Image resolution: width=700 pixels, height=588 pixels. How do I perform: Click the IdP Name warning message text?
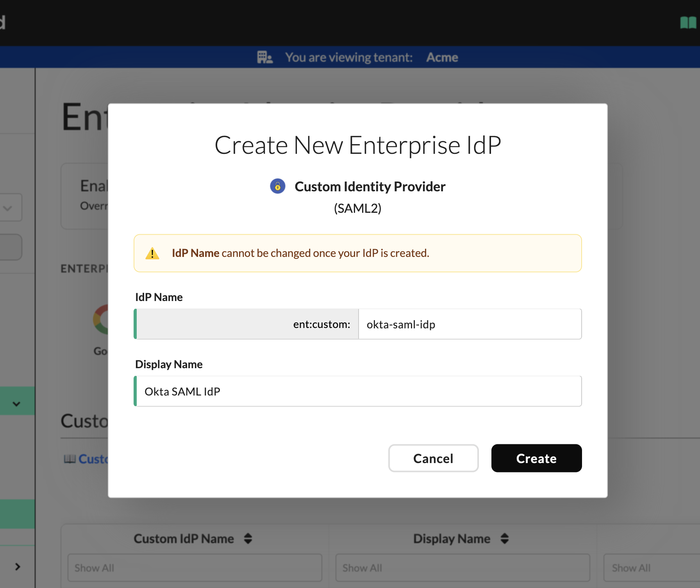pyautogui.click(x=300, y=253)
